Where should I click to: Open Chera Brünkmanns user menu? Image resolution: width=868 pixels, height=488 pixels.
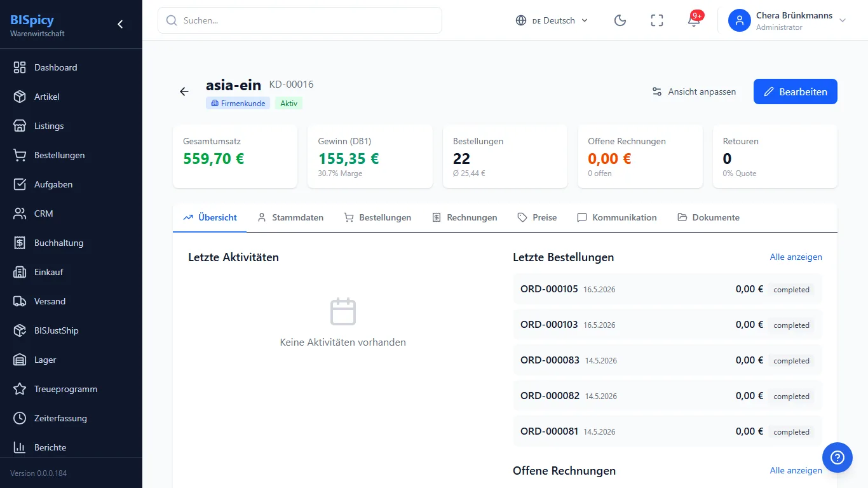(x=788, y=20)
